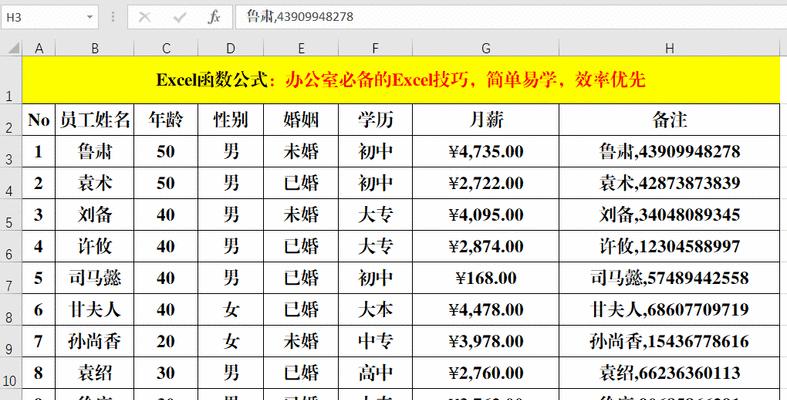This screenshot has height=400, width=787.
Task: Select remark cell 袁绍,66236360113
Action: coord(670,372)
